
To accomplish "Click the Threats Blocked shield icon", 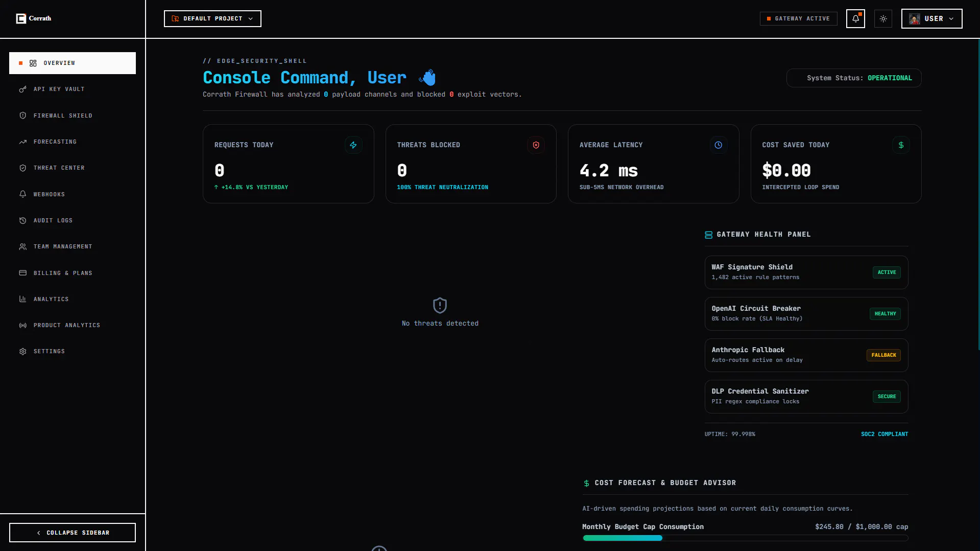I will (536, 145).
